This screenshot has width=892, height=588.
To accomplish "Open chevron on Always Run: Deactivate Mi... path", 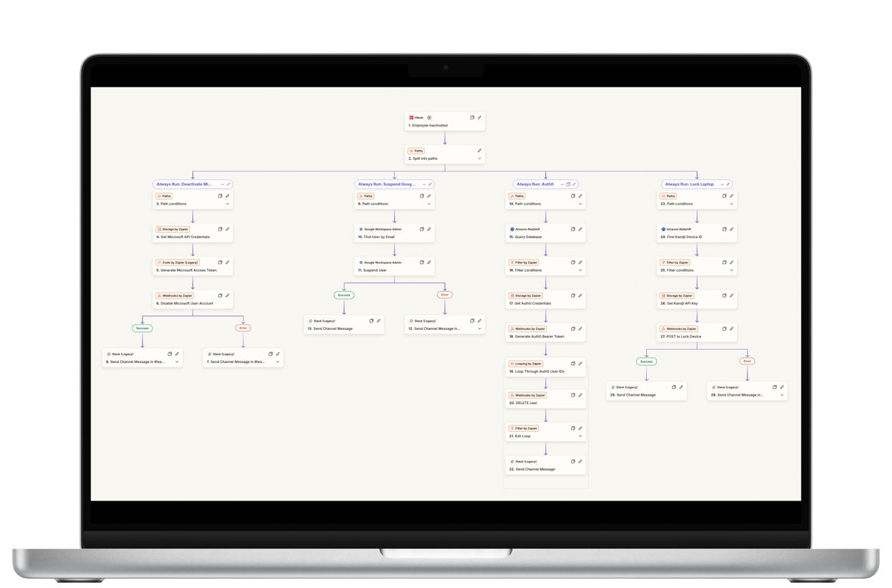I will (x=223, y=185).
